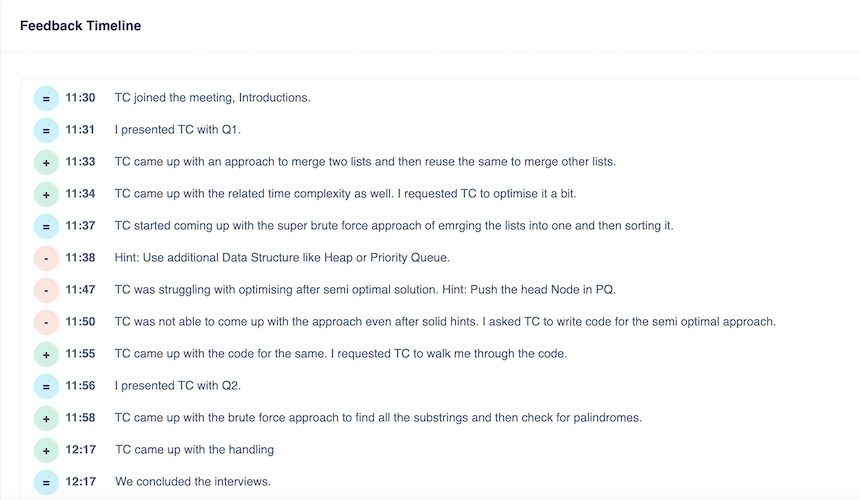Select the equals icon at 11:56

pos(46,386)
